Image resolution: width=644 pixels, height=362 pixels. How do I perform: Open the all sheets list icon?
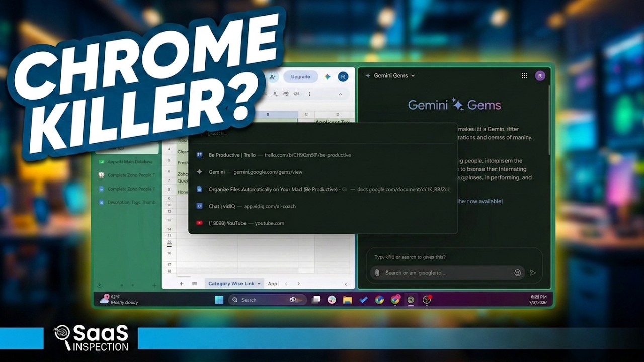194,284
